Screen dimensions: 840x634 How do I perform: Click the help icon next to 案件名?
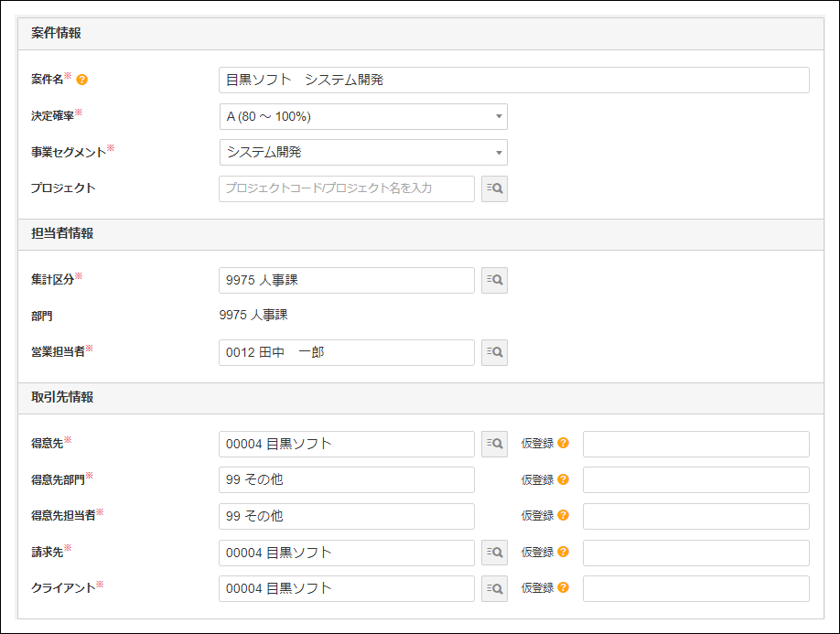click(x=82, y=81)
